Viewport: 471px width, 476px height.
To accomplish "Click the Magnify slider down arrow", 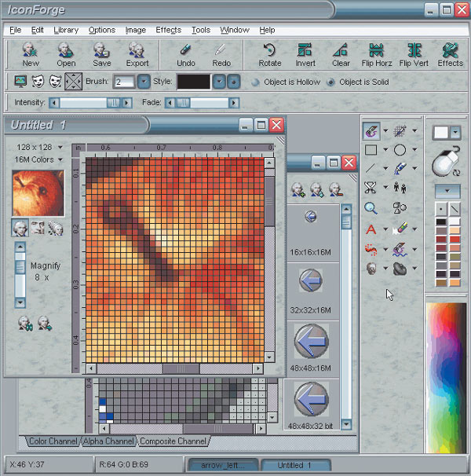I will coord(20,302).
